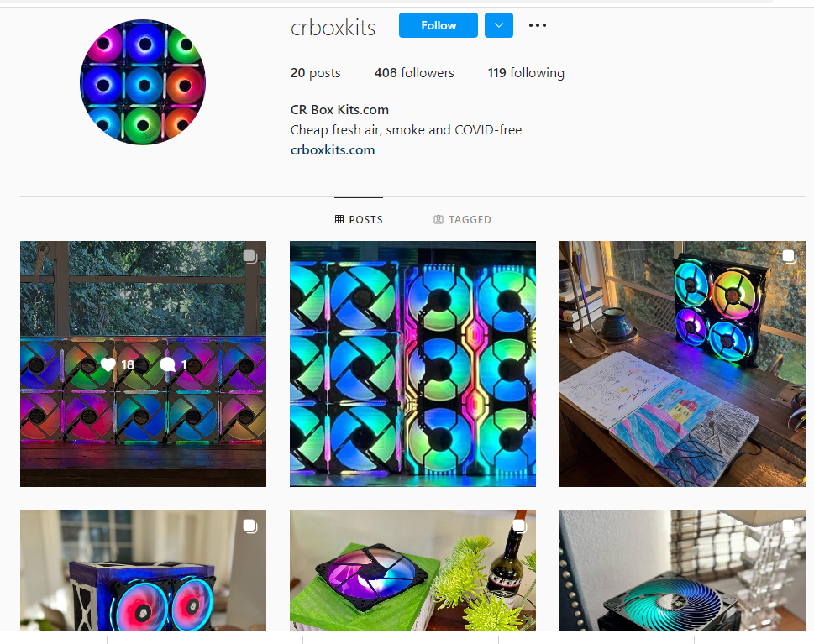The width and height of the screenshot is (814, 644).
Task: View the 119 following list
Action: click(x=526, y=73)
